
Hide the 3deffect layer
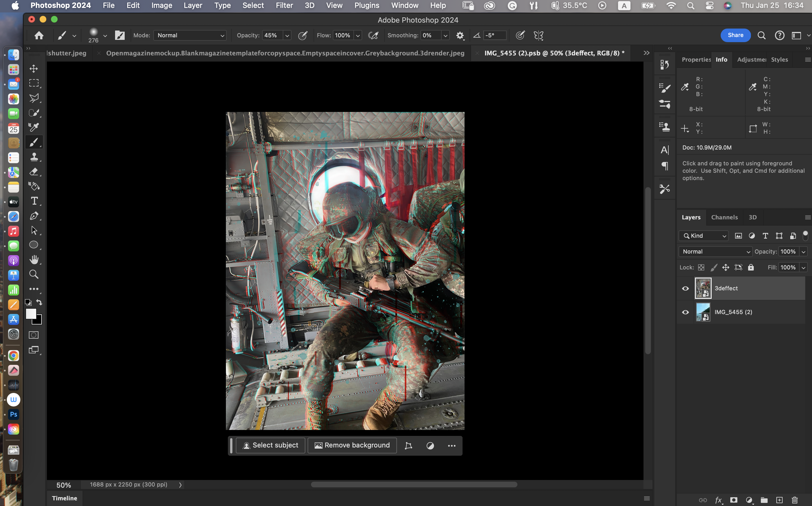tap(685, 288)
